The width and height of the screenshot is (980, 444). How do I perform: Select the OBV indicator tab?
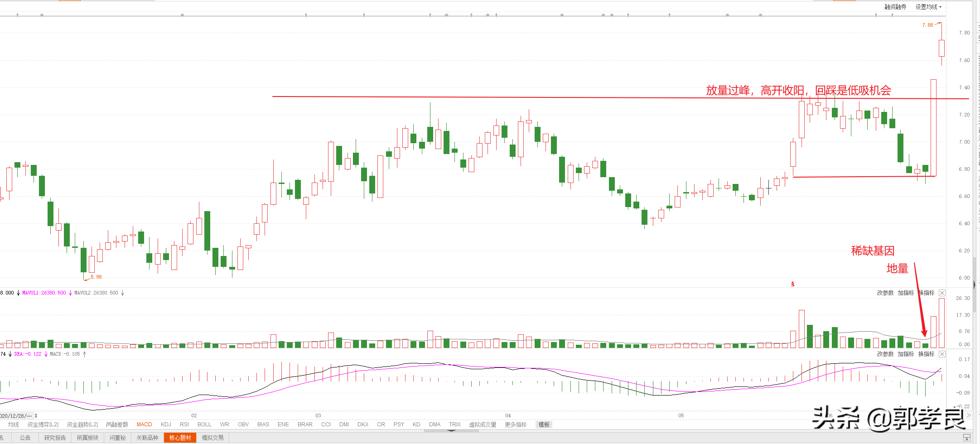tap(243, 425)
